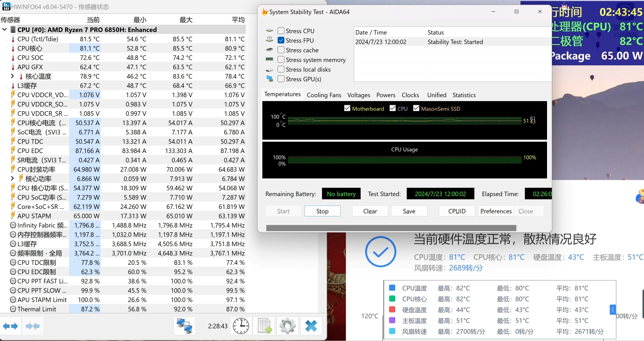Click the disk icon beside Stress local disks

click(269, 69)
